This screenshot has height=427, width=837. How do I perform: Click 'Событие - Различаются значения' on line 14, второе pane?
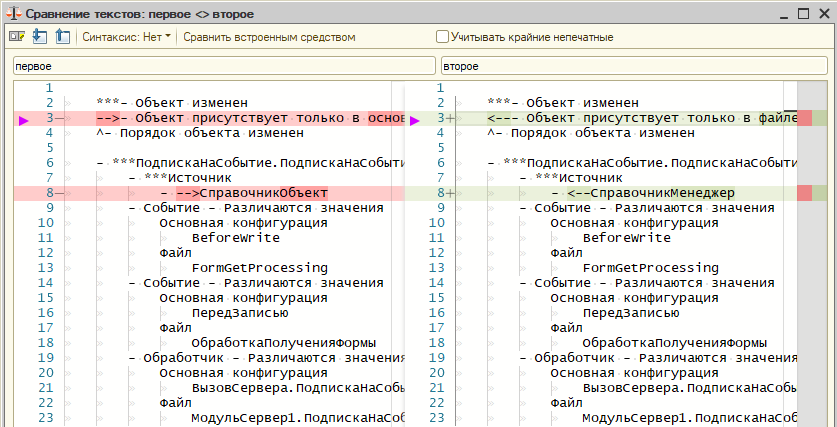click(654, 282)
